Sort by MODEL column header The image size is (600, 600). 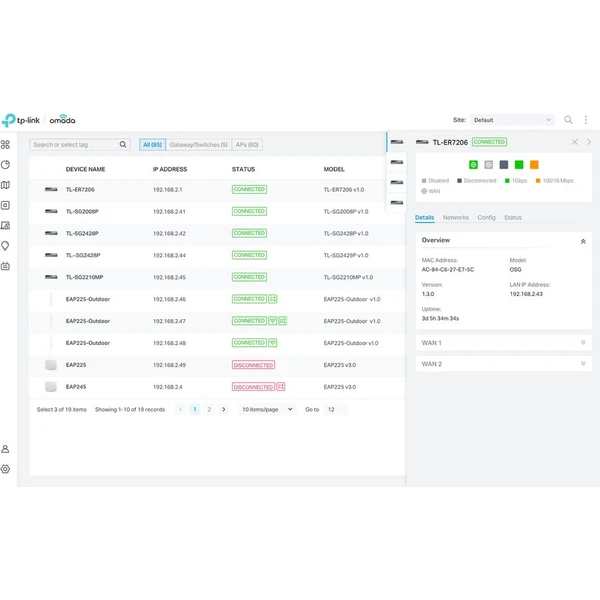point(334,169)
